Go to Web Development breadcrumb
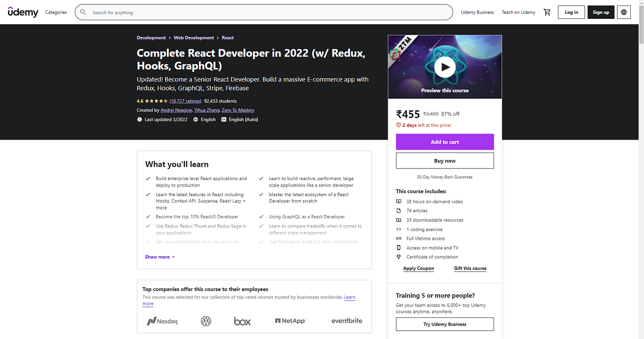Viewport: 644px width, 339px height. point(194,38)
